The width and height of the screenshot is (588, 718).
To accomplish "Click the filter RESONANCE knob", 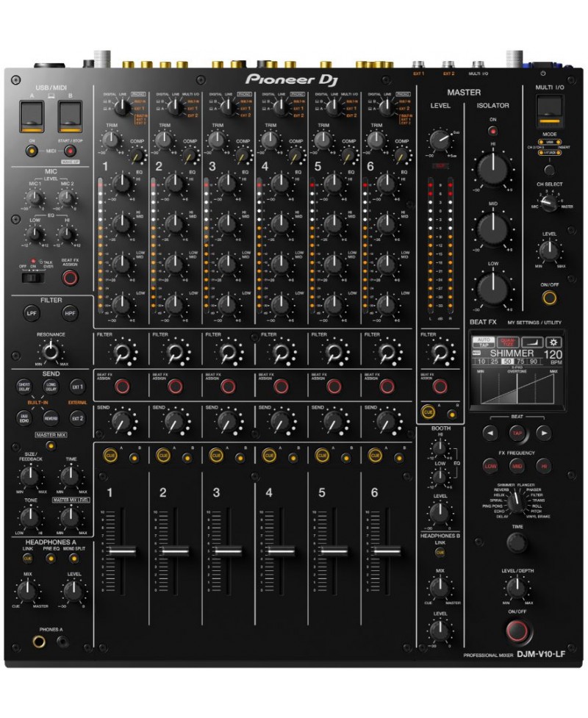I will point(50,352).
